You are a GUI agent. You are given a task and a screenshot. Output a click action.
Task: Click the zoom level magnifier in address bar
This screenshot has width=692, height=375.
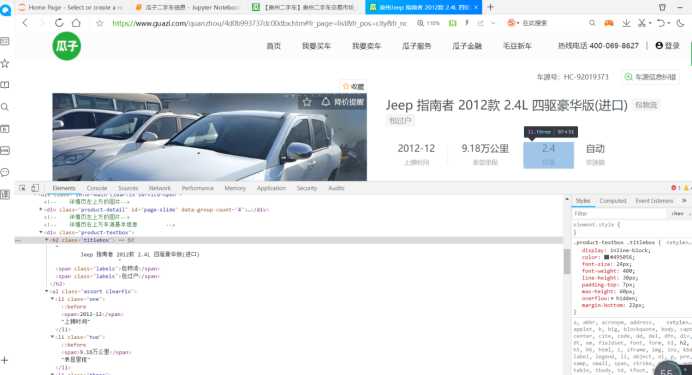coord(421,23)
